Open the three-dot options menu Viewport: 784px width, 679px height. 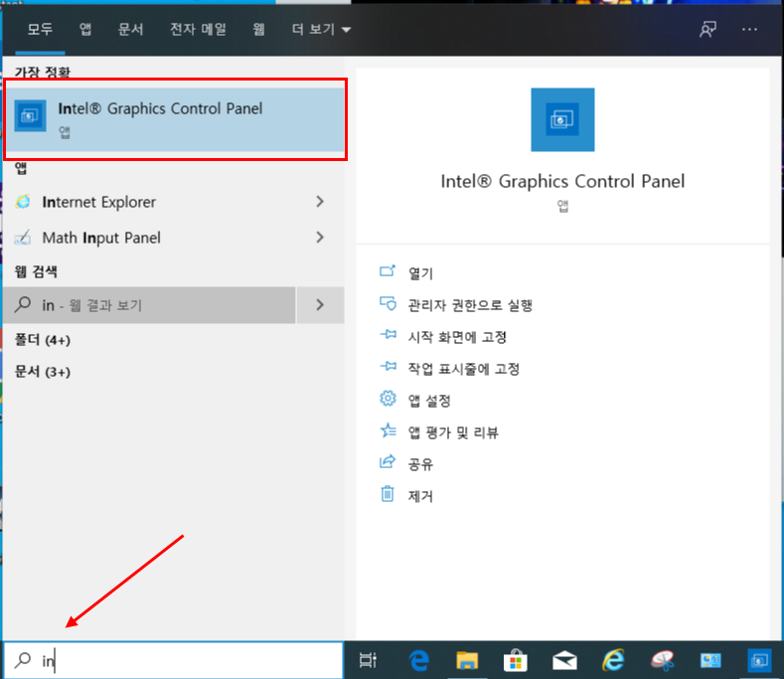click(749, 30)
